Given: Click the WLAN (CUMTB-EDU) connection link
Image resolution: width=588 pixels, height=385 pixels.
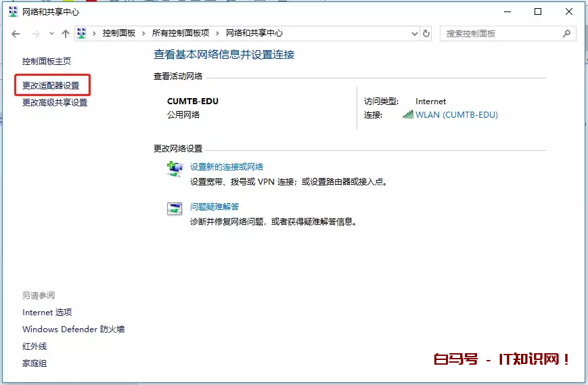Looking at the screenshot, I should (x=456, y=115).
